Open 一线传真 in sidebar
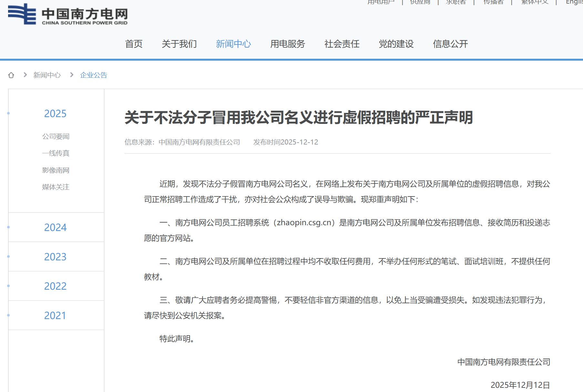Image resolution: width=583 pixels, height=392 pixels. point(56,153)
